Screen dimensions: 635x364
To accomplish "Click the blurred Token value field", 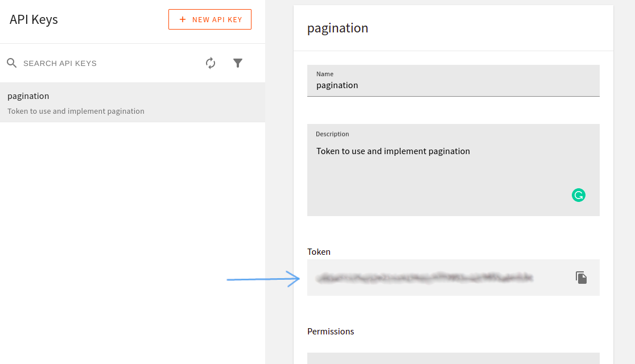I will coord(426,278).
